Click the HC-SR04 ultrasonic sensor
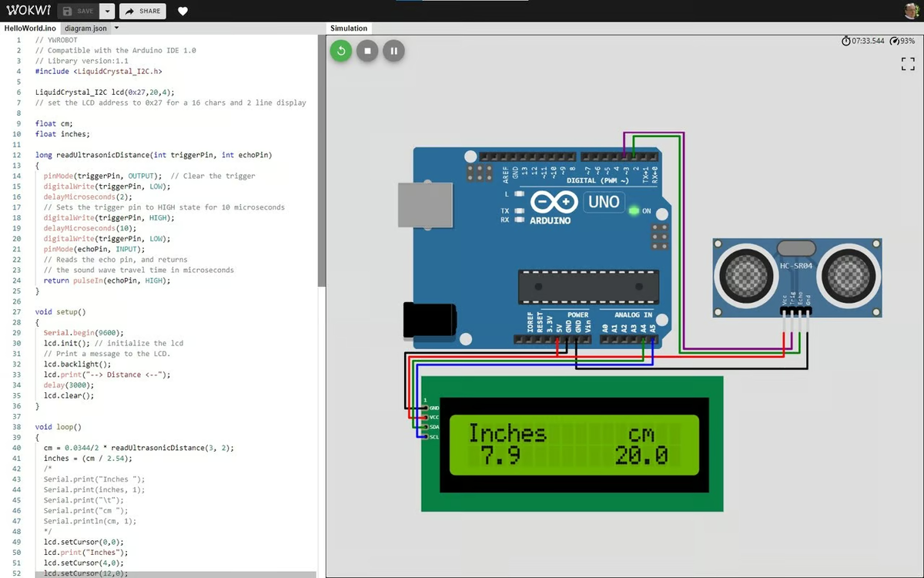This screenshot has width=924, height=578. [797, 278]
